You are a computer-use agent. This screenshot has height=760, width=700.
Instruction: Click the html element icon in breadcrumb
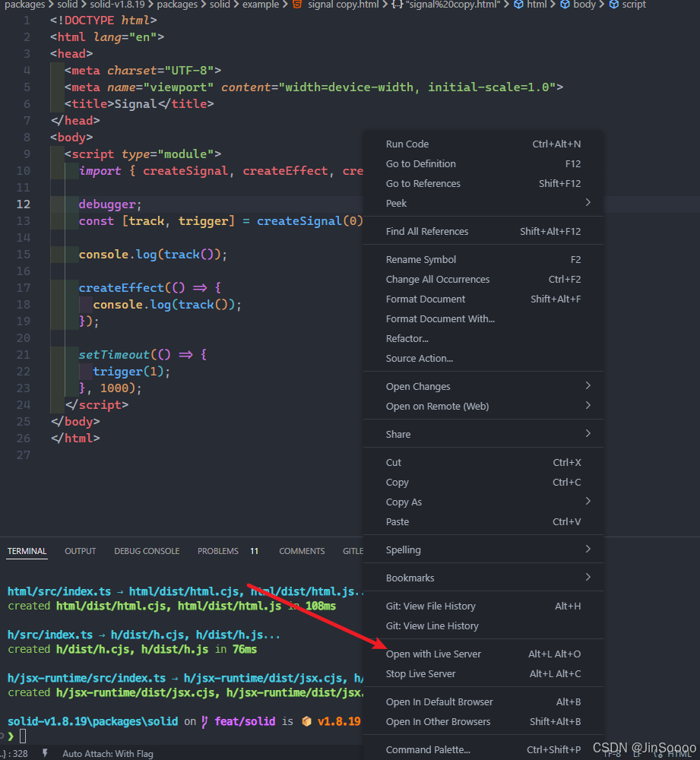(518, 5)
